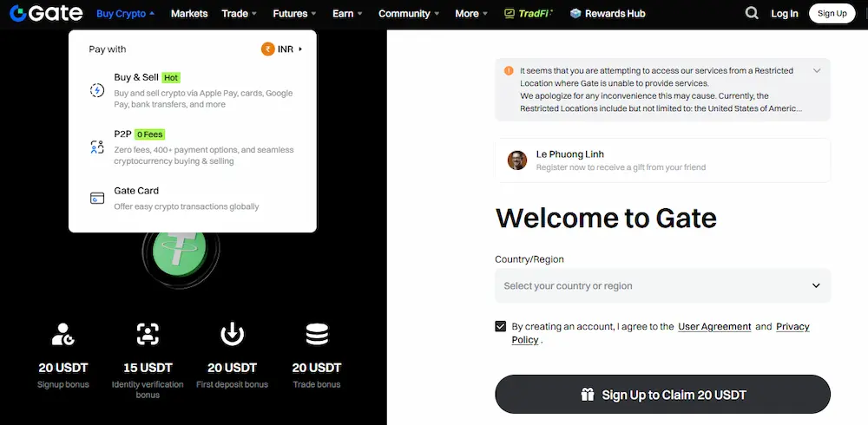Click the Gate Card icon
The width and height of the screenshot is (868, 425).
[97, 198]
